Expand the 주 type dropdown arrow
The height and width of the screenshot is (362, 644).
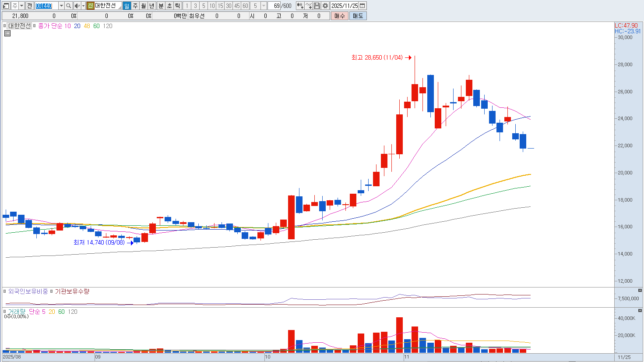point(21,6)
